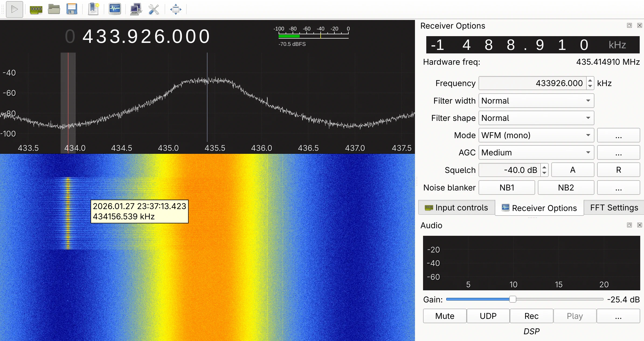Start recording with the Rec button
The image size is (644, 341).
point(531,316)
